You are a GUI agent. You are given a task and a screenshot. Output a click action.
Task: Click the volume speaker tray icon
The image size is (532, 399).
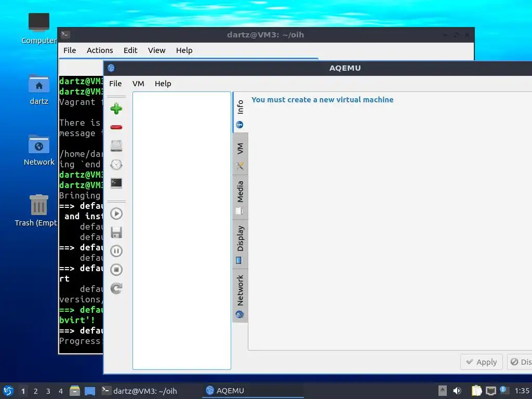point(457,391)
